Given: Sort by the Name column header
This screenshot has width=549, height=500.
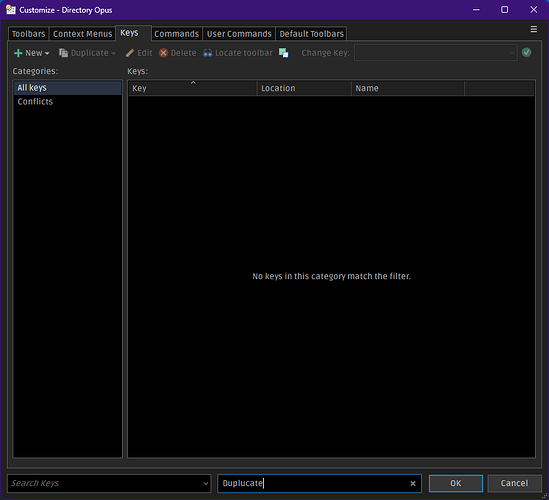Looking at the screenshot, I should 408,88.
